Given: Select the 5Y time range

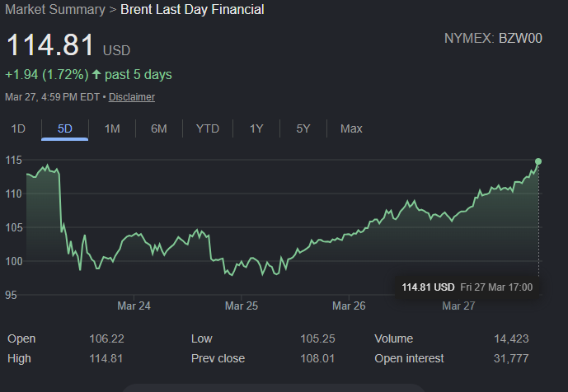Looking at the screenshot, I should click(x=303, y=128).
